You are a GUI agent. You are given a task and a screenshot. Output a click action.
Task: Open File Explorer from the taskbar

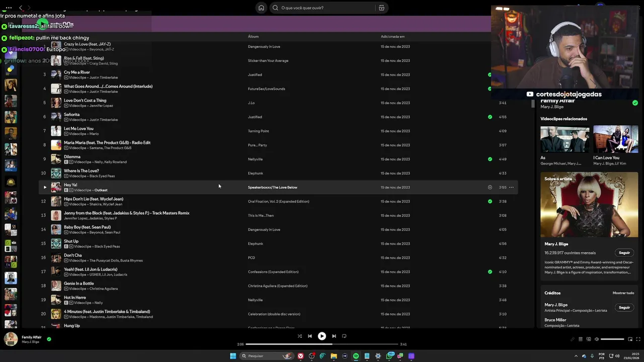point(334,356)
